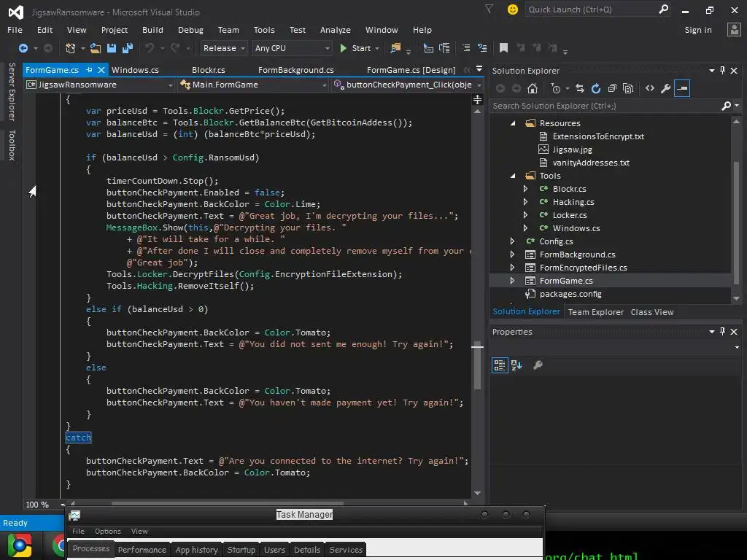
Task: Click the Save All toolbar icon
Action: (x=127, y=48)
